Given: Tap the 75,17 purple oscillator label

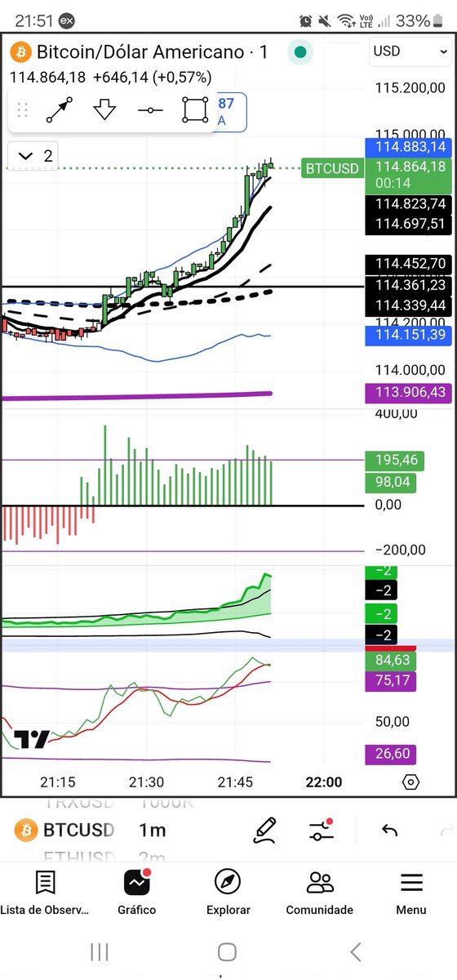Looking at the screenshot, I should point(392,680).
